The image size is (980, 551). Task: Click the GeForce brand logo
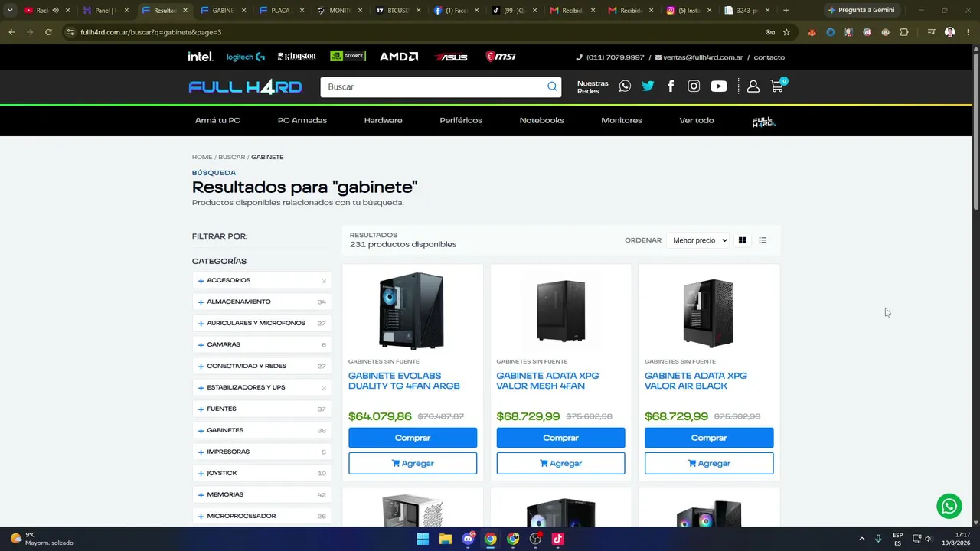[x=348, y=57]
